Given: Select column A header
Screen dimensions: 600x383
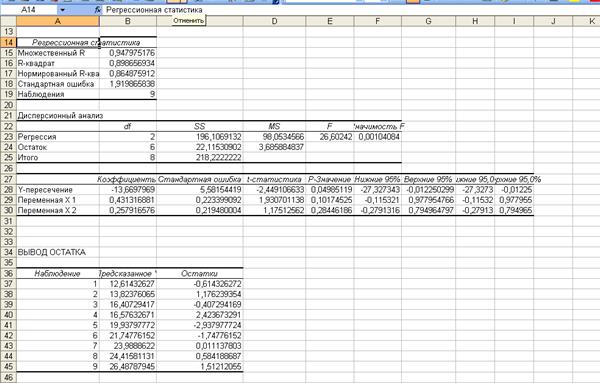Looking at the screenshot, I should click(58, 21).
